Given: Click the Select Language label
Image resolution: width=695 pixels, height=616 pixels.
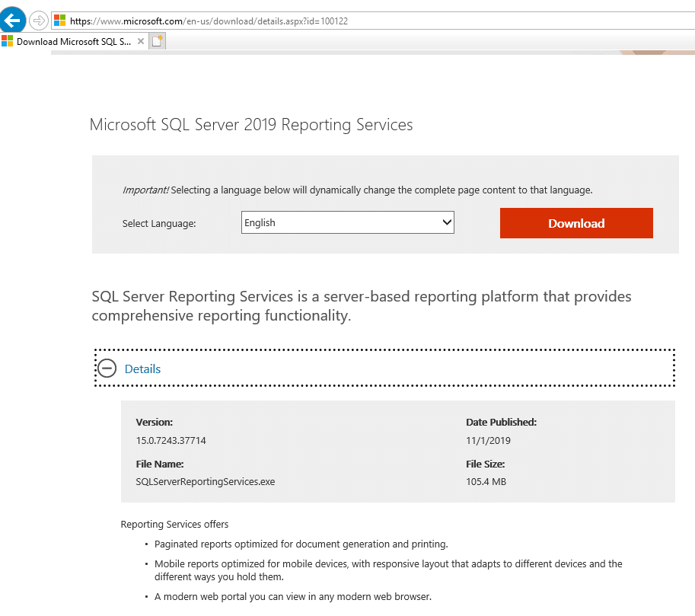Looking at the screenshot, I should 159,224.
